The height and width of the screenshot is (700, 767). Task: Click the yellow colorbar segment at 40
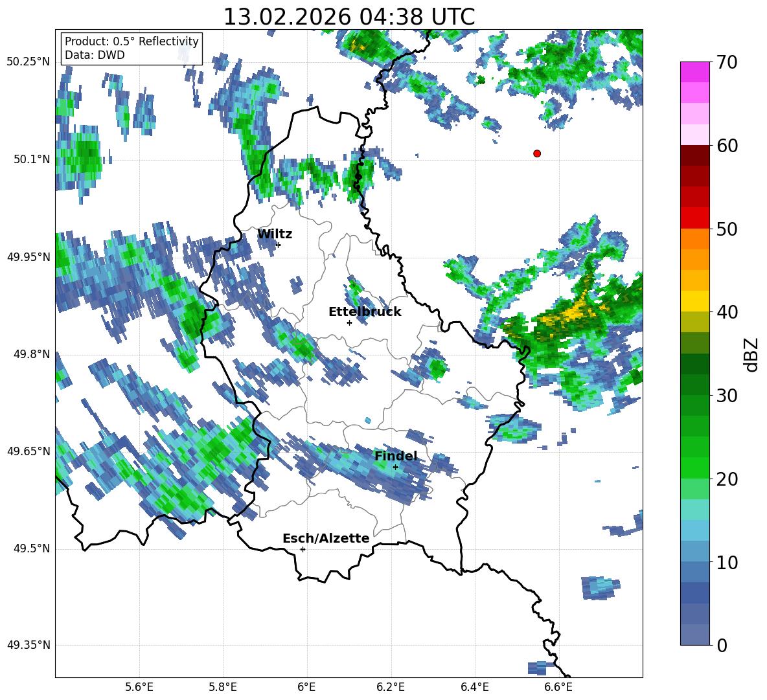coord(694,301)
